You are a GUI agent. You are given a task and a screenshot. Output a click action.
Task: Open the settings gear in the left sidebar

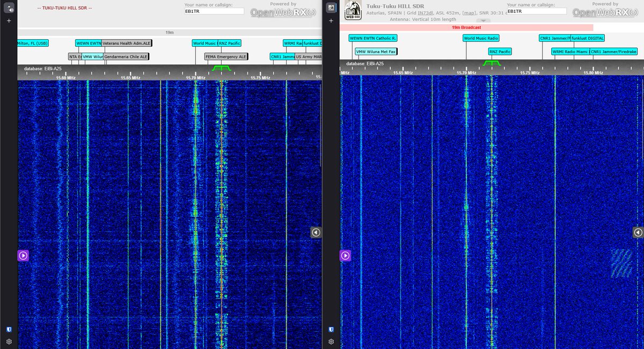[x=8, y=341]
